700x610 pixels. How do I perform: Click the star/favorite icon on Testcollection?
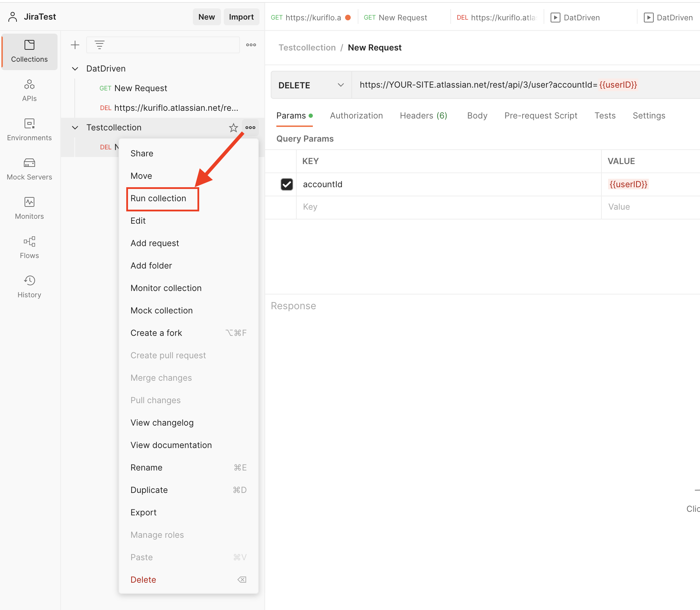[x=233, y=127]
